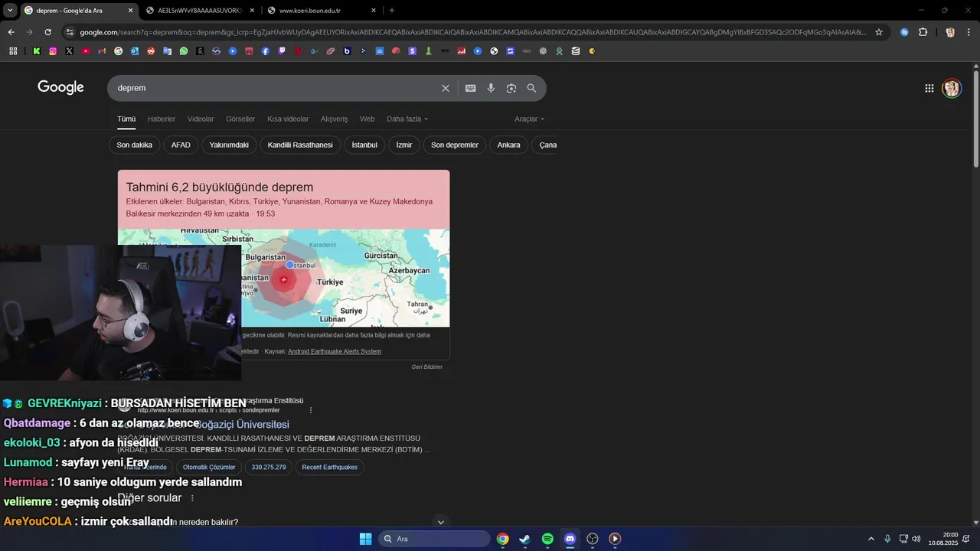
Task: Switch to the Alışveriş tab
Action: point(334,119)
